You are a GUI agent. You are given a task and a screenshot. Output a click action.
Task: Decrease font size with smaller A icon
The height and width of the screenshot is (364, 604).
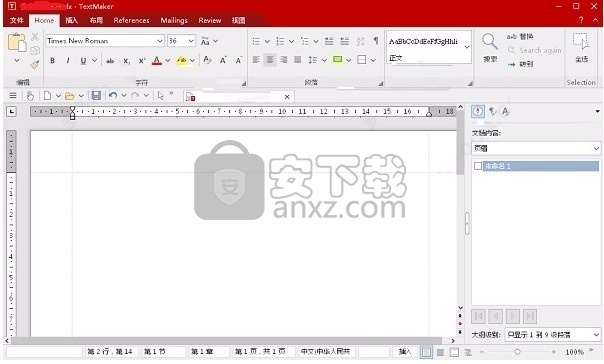click(x=239, y=60)
